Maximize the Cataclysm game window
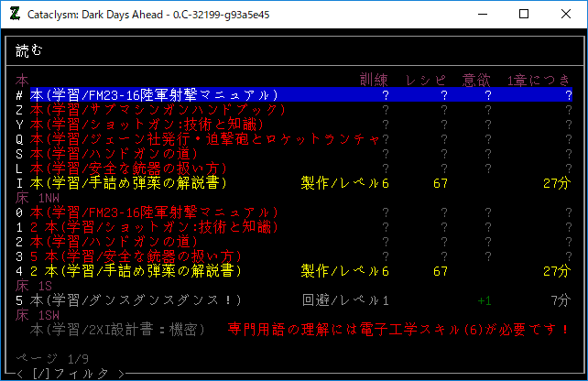This screenshot has width=588, height=381. [523, 14]
